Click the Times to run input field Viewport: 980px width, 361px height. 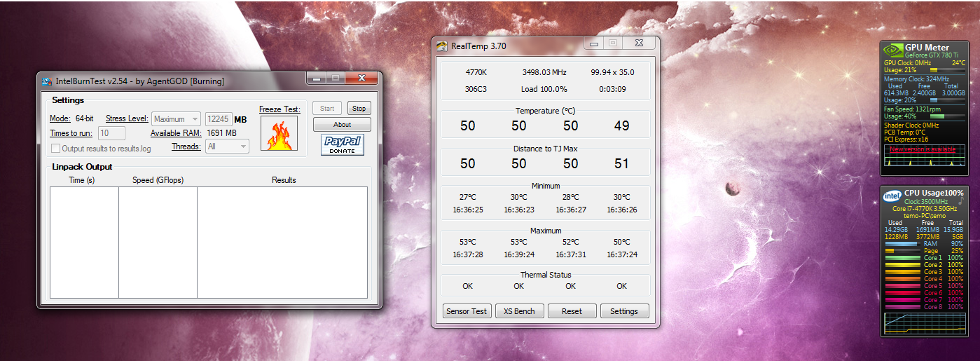111,133
